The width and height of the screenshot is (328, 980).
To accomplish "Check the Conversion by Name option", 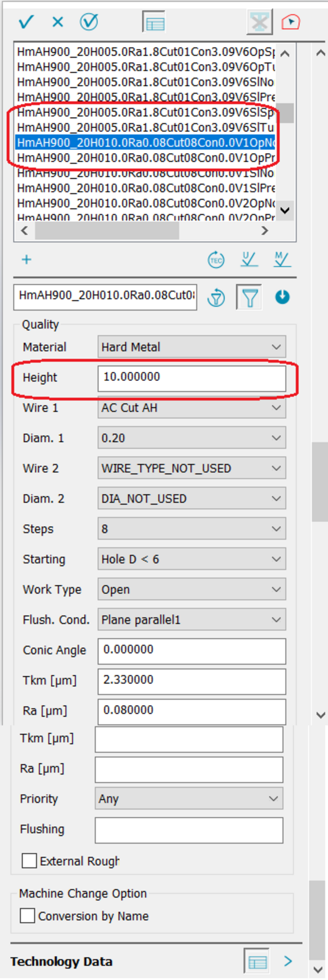I will pos(27,916).
